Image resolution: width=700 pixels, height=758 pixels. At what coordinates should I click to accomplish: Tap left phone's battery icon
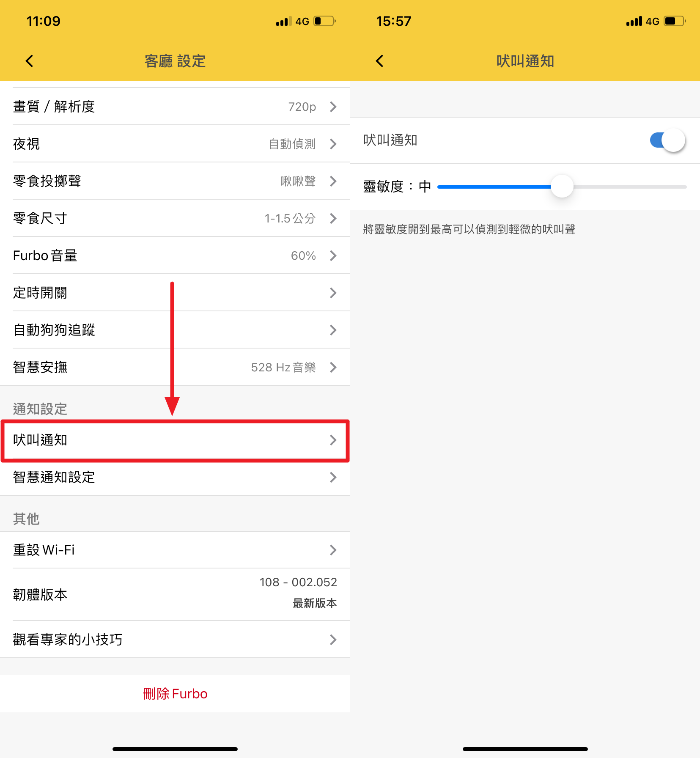tap(324, 21)
